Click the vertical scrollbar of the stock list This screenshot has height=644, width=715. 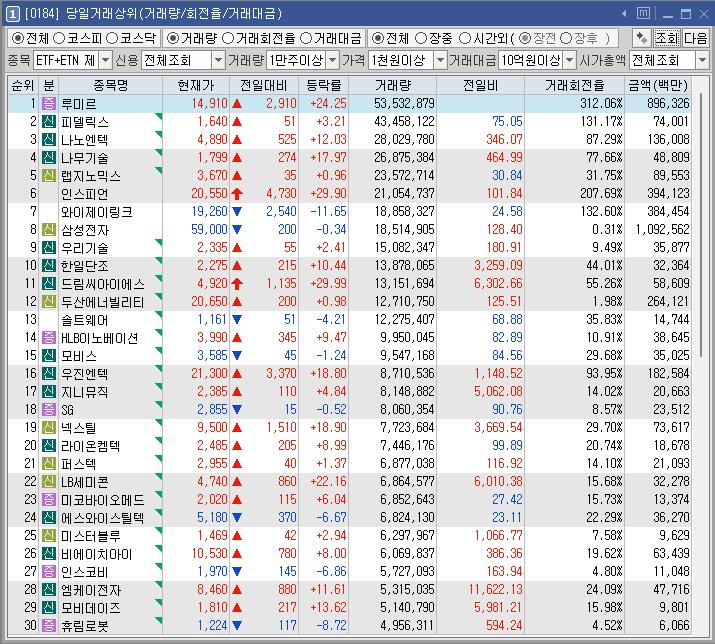700,226
